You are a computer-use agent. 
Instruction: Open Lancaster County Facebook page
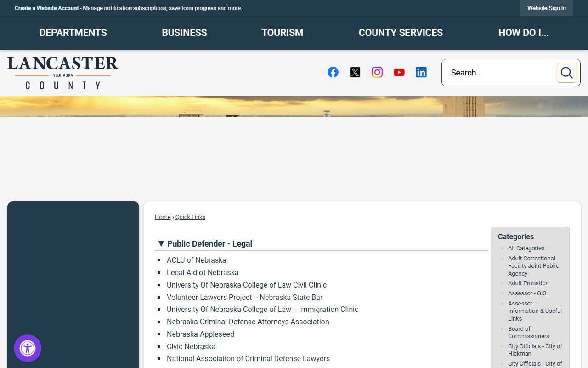(333, 72)
